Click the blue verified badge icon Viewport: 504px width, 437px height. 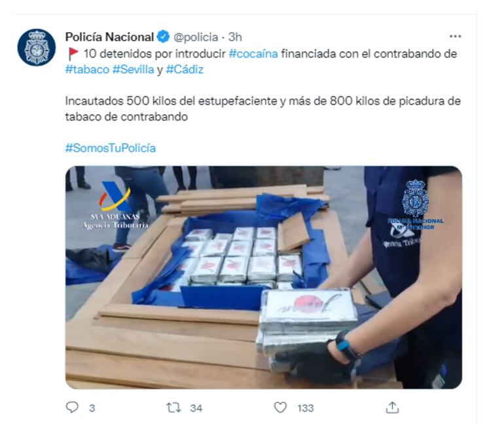coord(163,37)
